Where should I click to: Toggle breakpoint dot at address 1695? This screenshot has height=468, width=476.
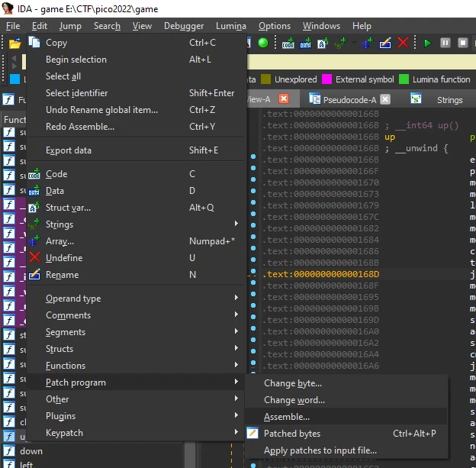click(253, 294)
